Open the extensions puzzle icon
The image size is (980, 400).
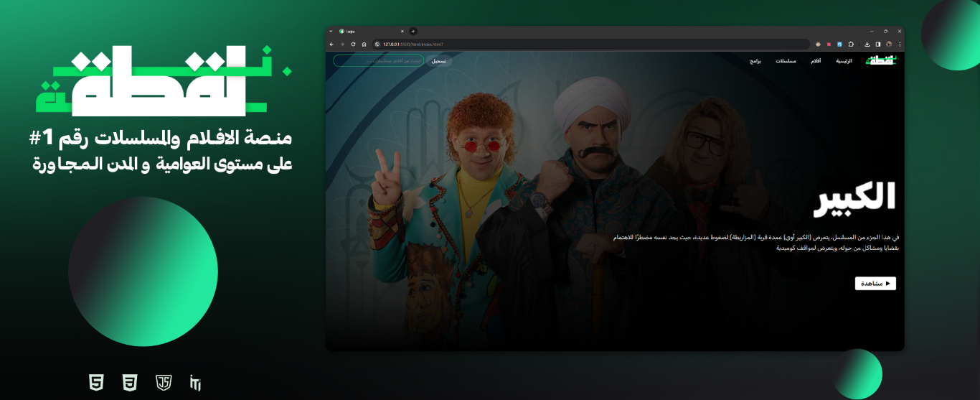(x=851, y=45)
